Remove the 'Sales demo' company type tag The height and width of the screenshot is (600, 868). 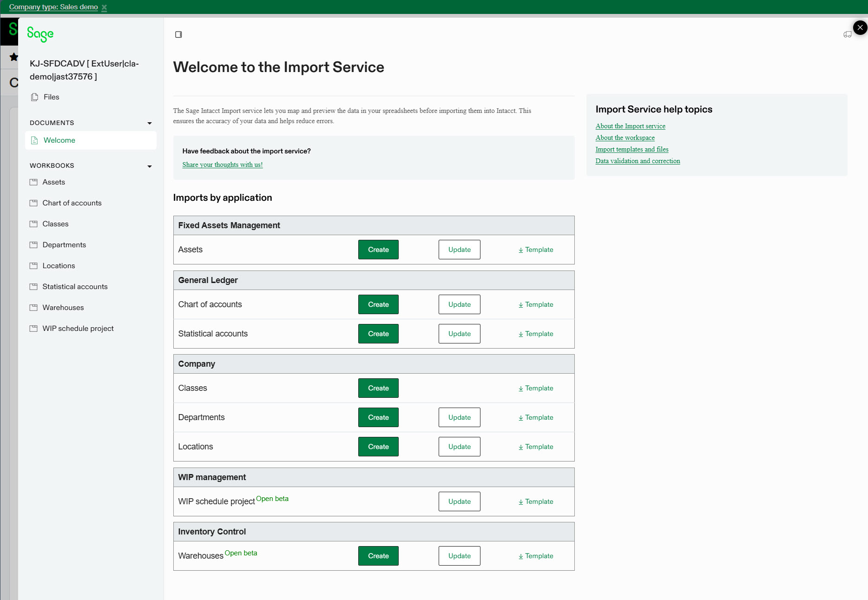click(x=104, y=7)
